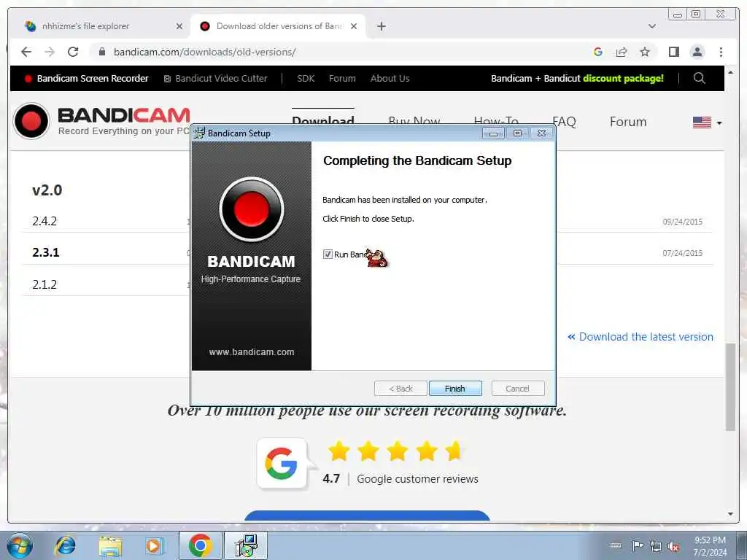Click the Back button in Setup
This screenshot has height=560, width=747.
[400, 389]
